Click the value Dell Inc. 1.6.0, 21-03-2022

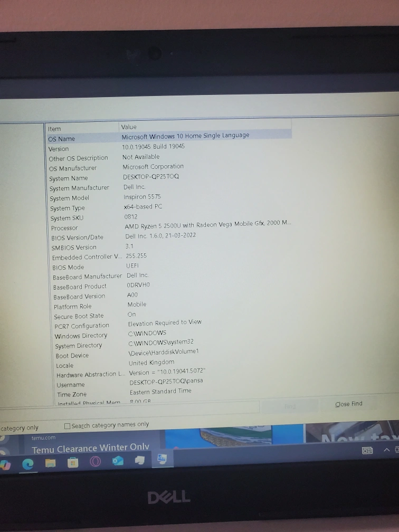pos(160,236)
